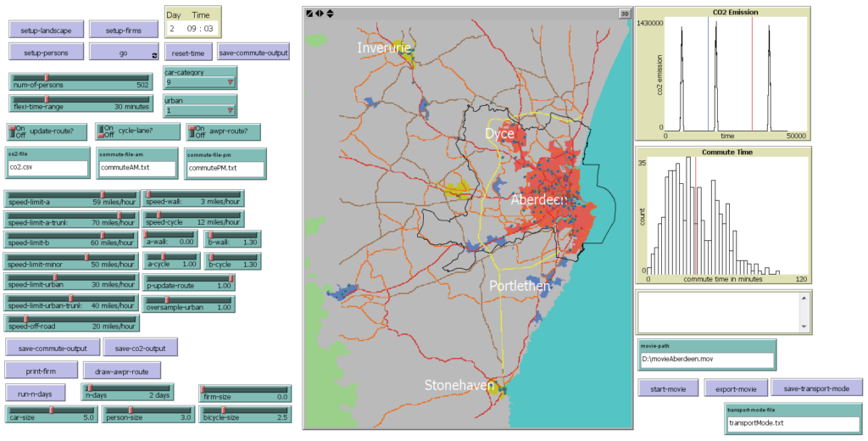This screenshot has height=441, width=868.
Task: Click the output box scroll down arrow
Action: 804,326
